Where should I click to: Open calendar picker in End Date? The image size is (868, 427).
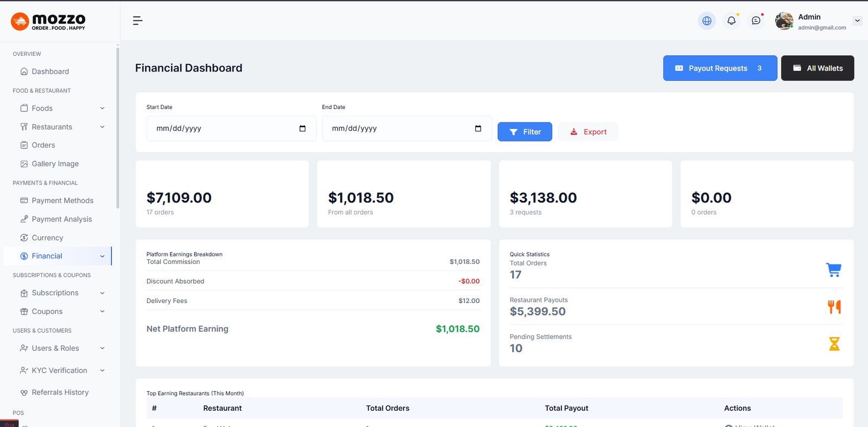478,128
